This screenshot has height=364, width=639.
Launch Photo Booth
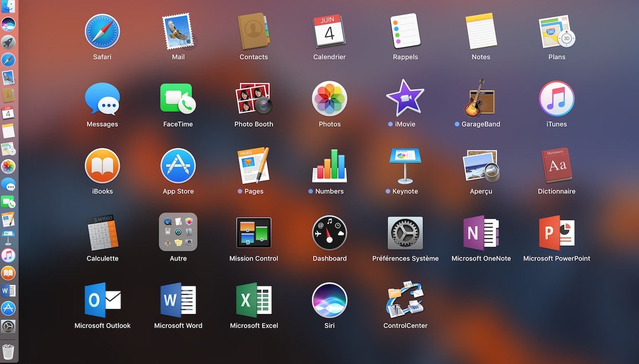254,99
